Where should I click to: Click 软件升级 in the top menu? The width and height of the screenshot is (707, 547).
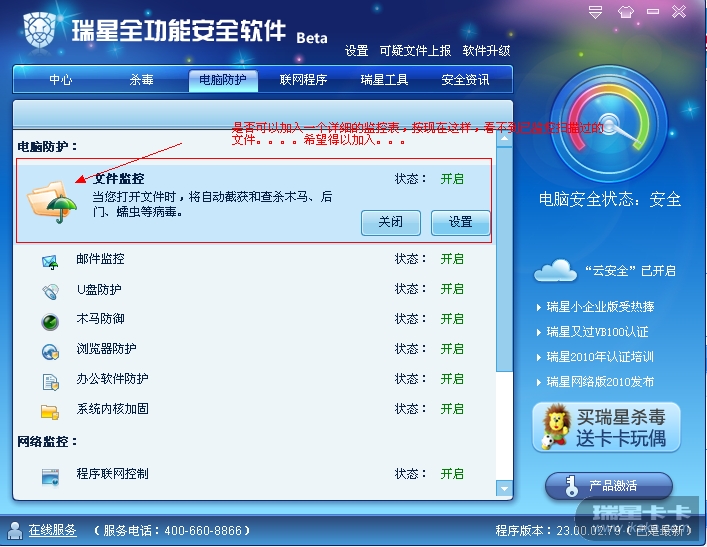[487, 51]
